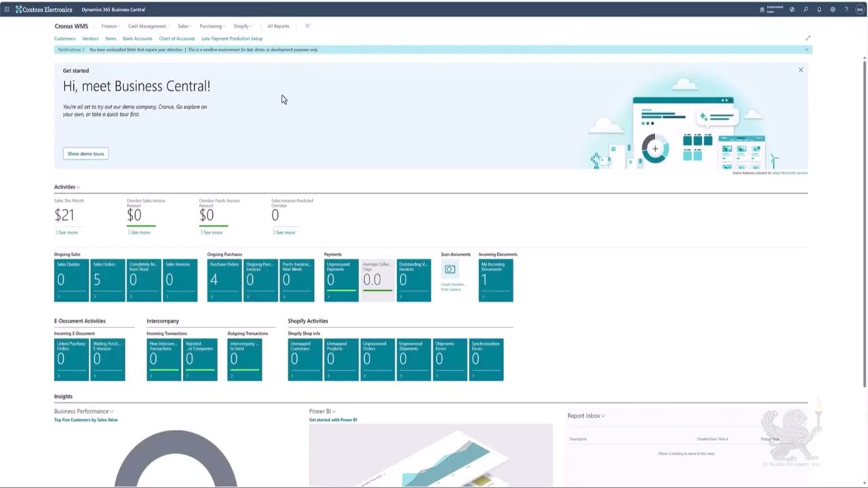
Task: Click the Show demo tours button
Action: click(85, 154)
